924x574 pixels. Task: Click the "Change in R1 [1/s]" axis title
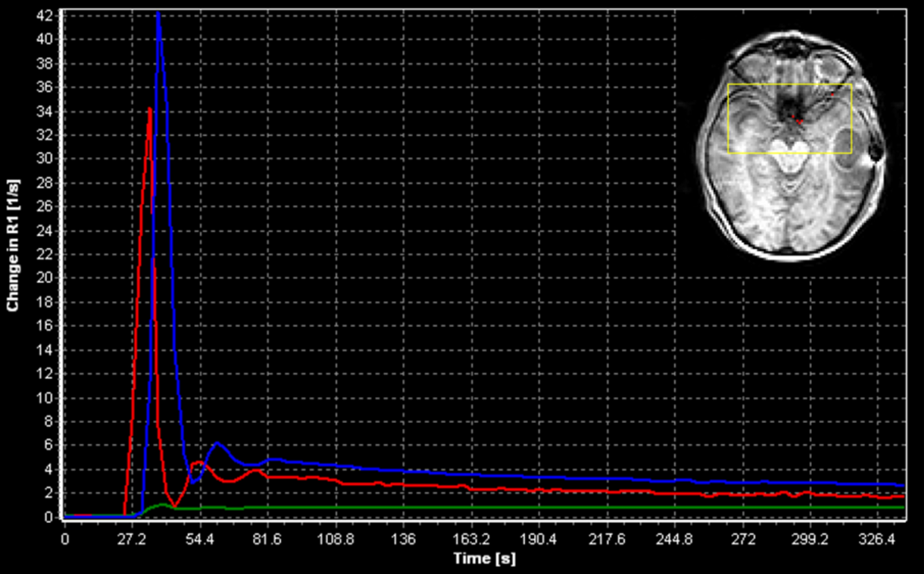coord(12,245)
